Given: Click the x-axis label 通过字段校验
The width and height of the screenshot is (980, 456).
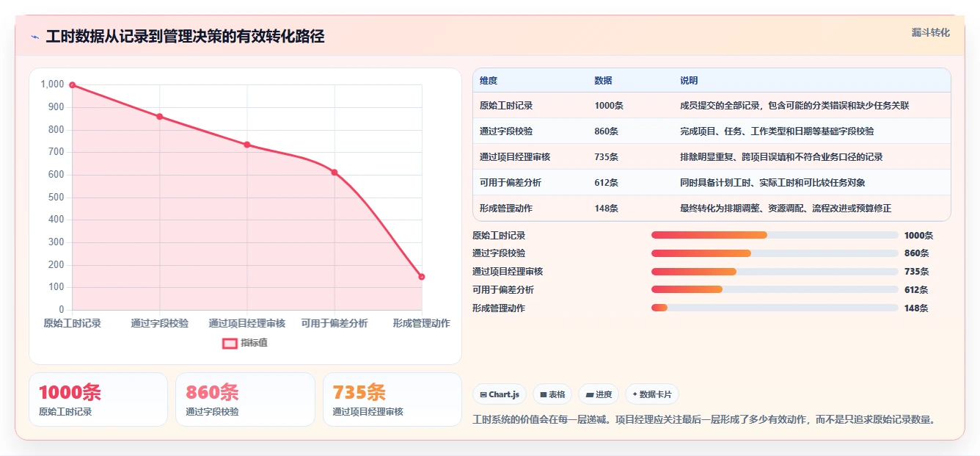Looking at the screenshot, I should pos(159,323).
